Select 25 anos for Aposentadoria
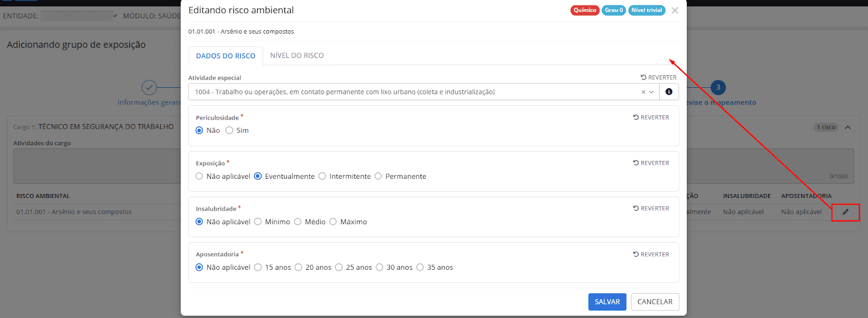 click(339, 267)
